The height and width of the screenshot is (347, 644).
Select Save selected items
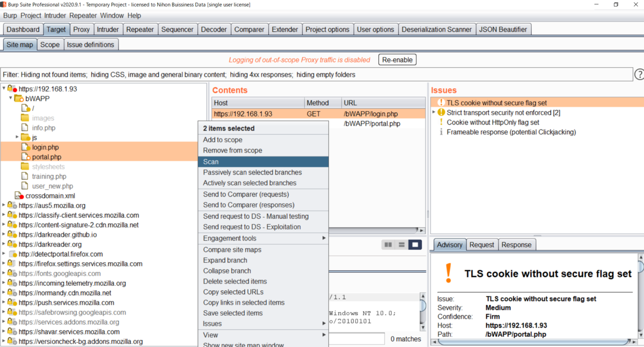click(x=263, y=313)
